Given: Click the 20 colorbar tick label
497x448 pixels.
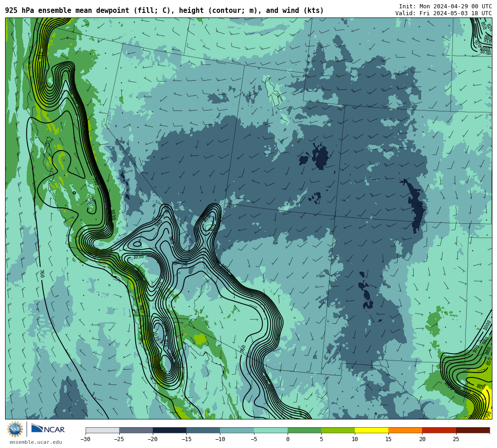Looking at the screenshot, I should tap(422, 439).
